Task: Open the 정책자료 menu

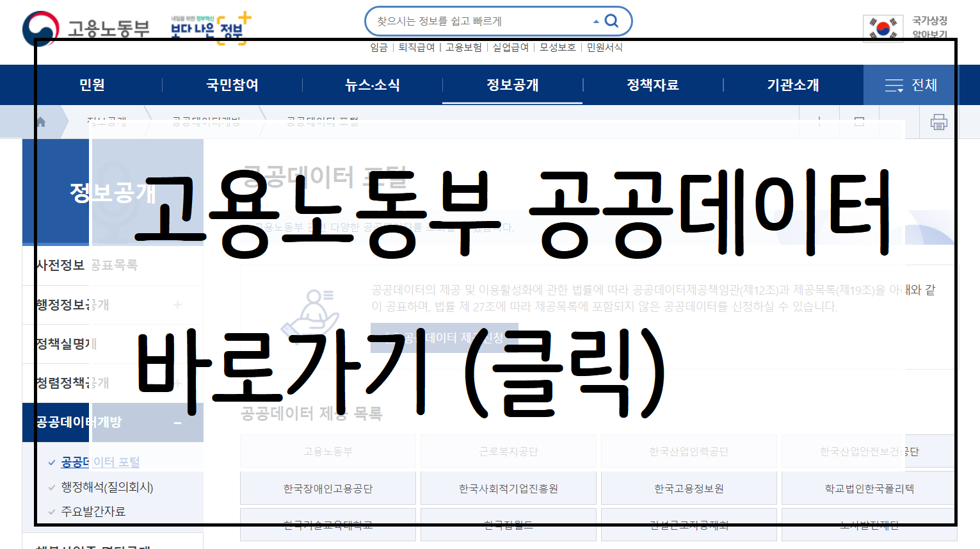Action: click(x=653, y=85)
